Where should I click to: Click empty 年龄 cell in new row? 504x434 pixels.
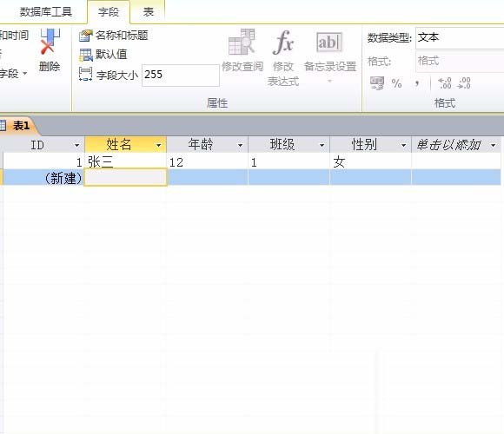click(x=208, y=178)
